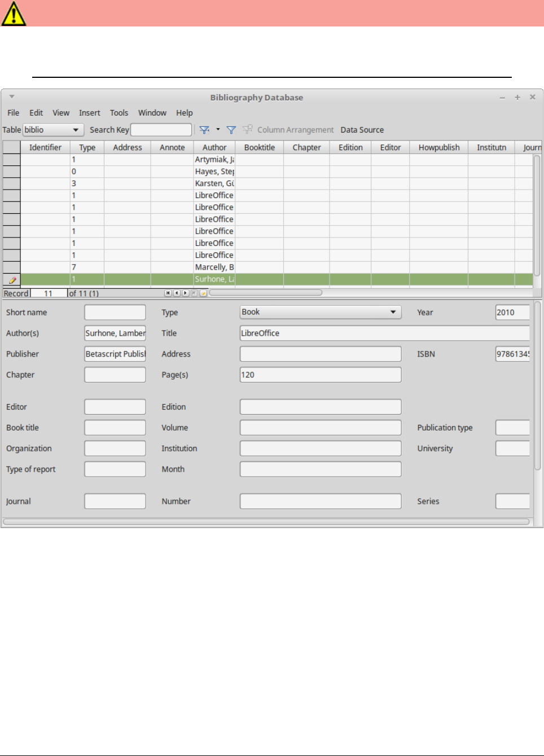
Task: Open the window menu arrow in title bar
Action: point(11,96)
